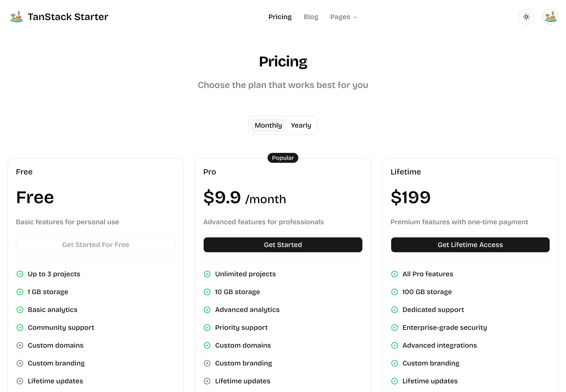The width and height of the screenshot is (566, 392).
Task: Open the Pricing page from the navbar
Action: pyautogui.click(x=280, y=17)
